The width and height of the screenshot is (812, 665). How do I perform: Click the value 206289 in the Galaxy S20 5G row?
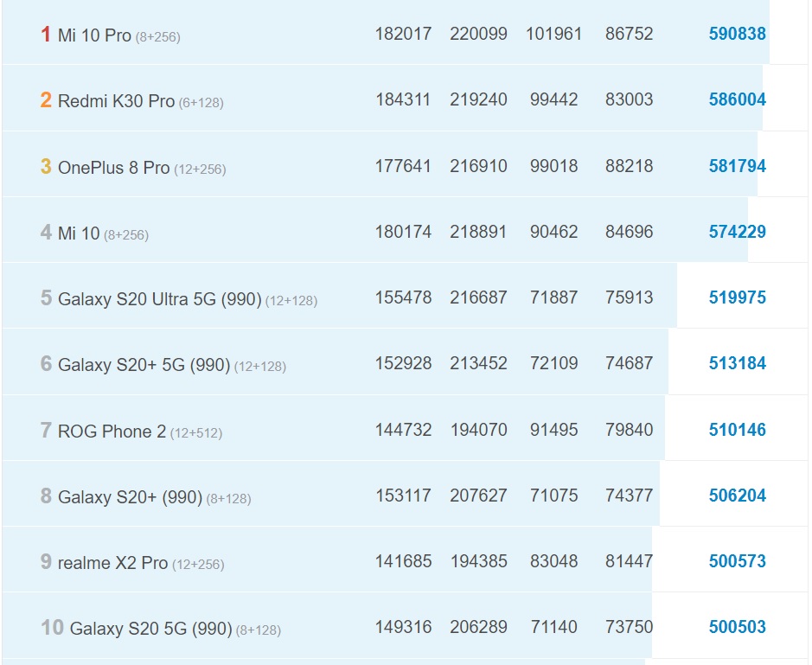point(478,627)
